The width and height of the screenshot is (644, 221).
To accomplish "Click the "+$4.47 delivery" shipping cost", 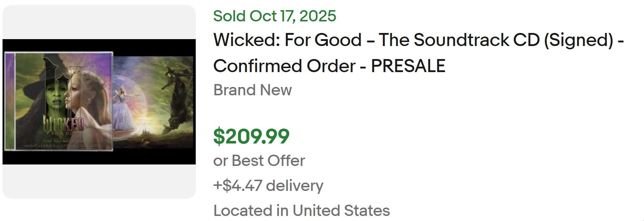I will [268, 185].
